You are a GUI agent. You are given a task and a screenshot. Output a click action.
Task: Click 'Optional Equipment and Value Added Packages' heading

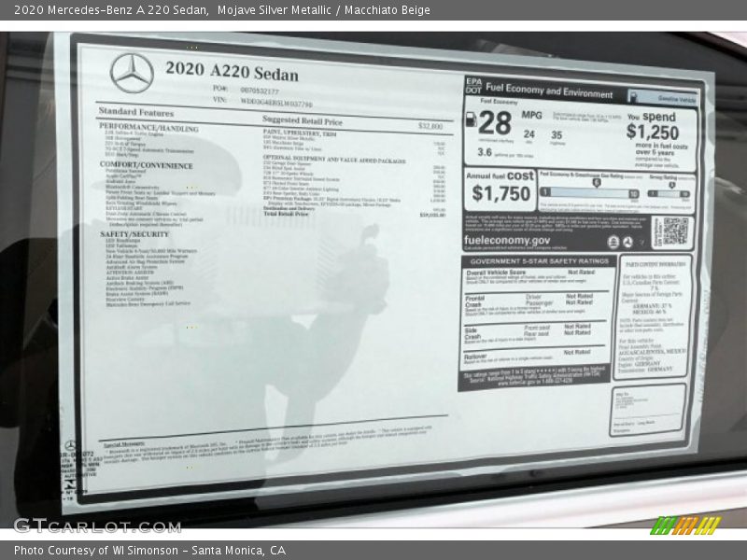pos(334,159)
